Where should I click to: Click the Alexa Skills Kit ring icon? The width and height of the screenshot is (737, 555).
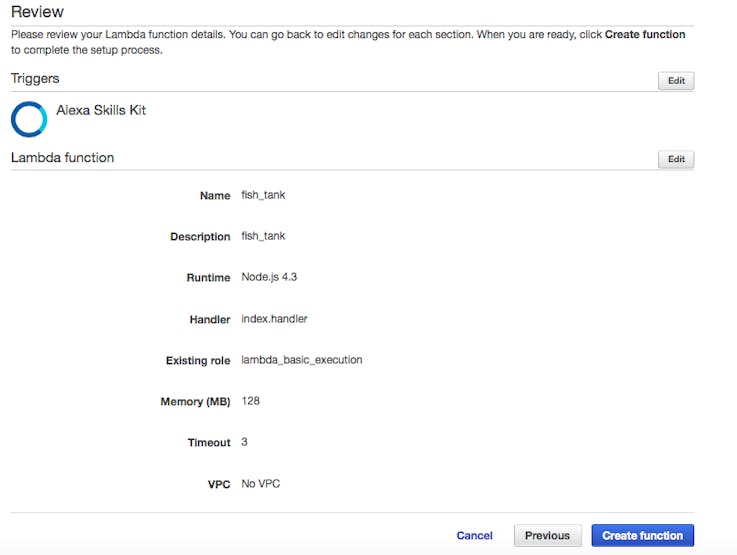[29, 119]
